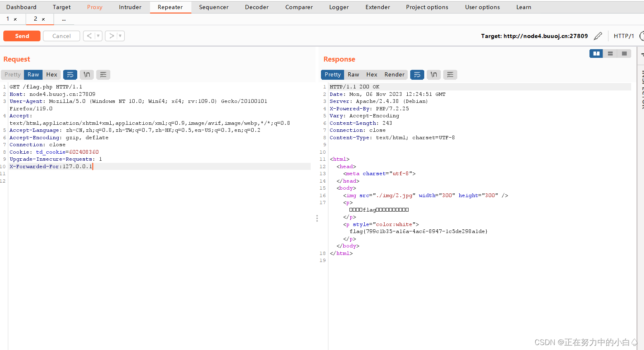
Task: Switch Response view to Pretty
Action: click(x=333, y=74)
